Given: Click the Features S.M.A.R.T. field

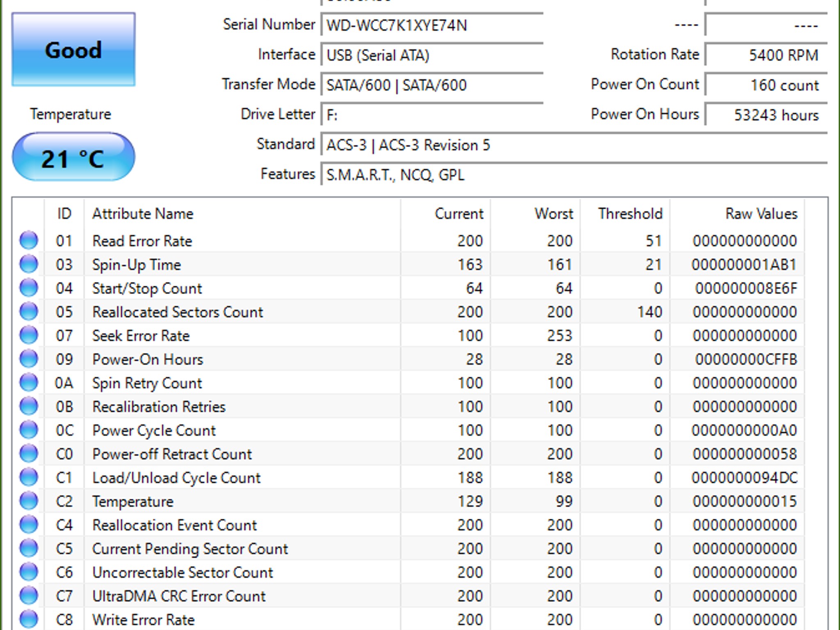Looking at the screenshot, I should (x=574, y=175).
